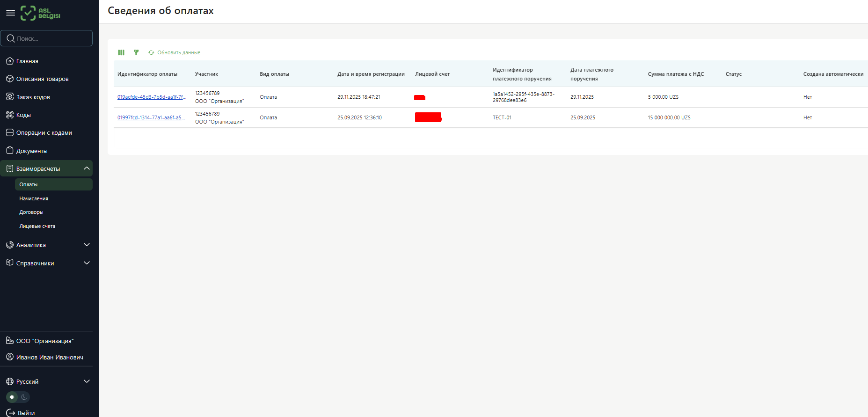This screenshot has width=868, height=417.
Task: Click the organization building icon
Action: pos(10,341)
